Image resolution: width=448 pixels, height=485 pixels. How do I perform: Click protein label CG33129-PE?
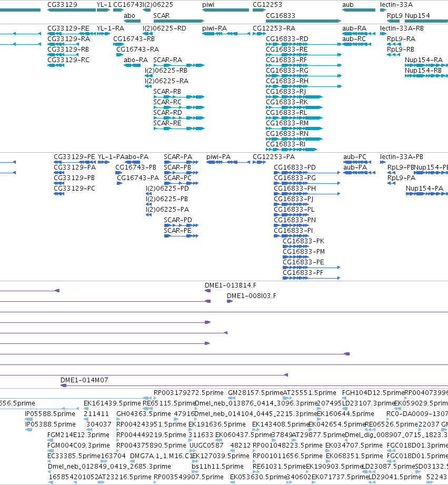(x=74, y=157)
